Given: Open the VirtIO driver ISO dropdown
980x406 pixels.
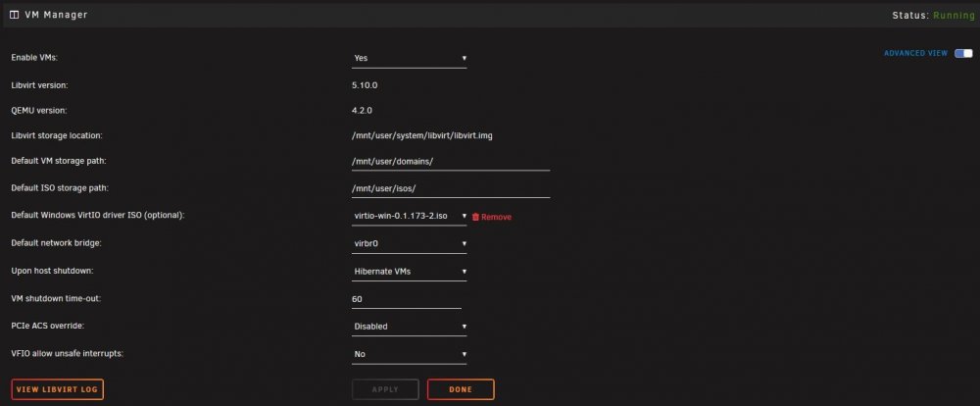Looking at the screenshot, I should point(409,216).
